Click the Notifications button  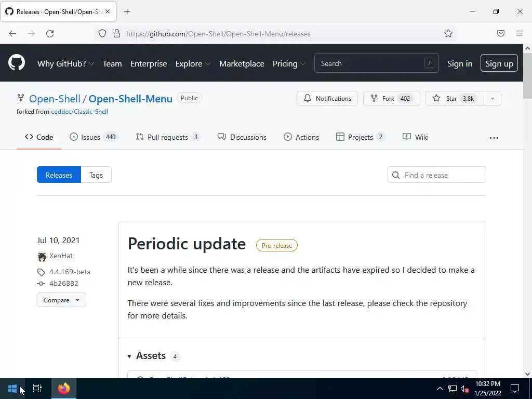coord(327,98)
